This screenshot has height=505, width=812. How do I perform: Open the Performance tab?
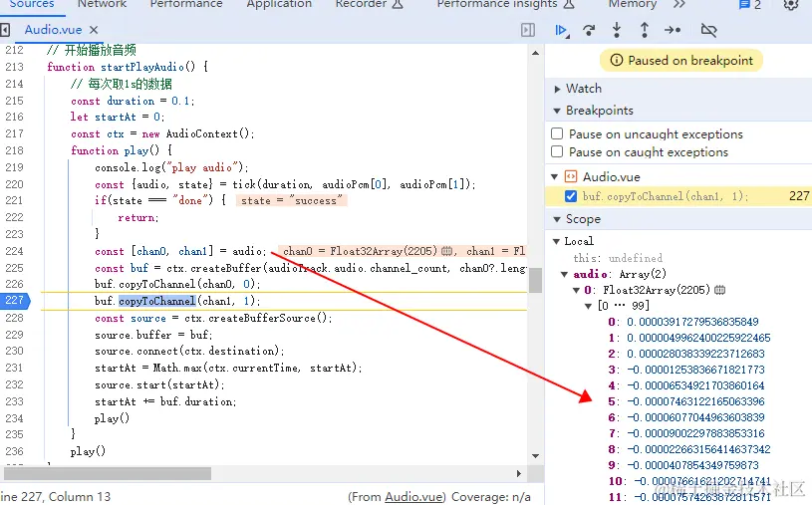pyautogui.click(x=186, y=4)
